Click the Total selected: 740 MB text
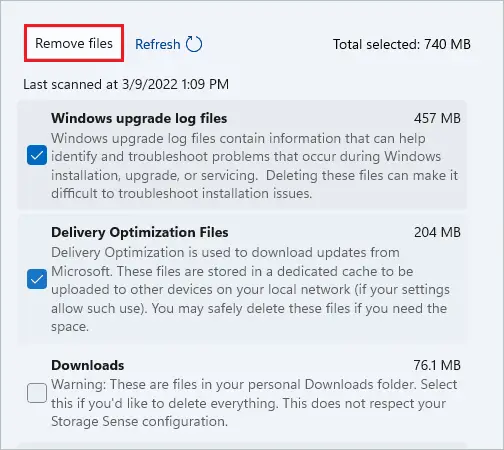The image size is (504, 450). click(402, 44)
